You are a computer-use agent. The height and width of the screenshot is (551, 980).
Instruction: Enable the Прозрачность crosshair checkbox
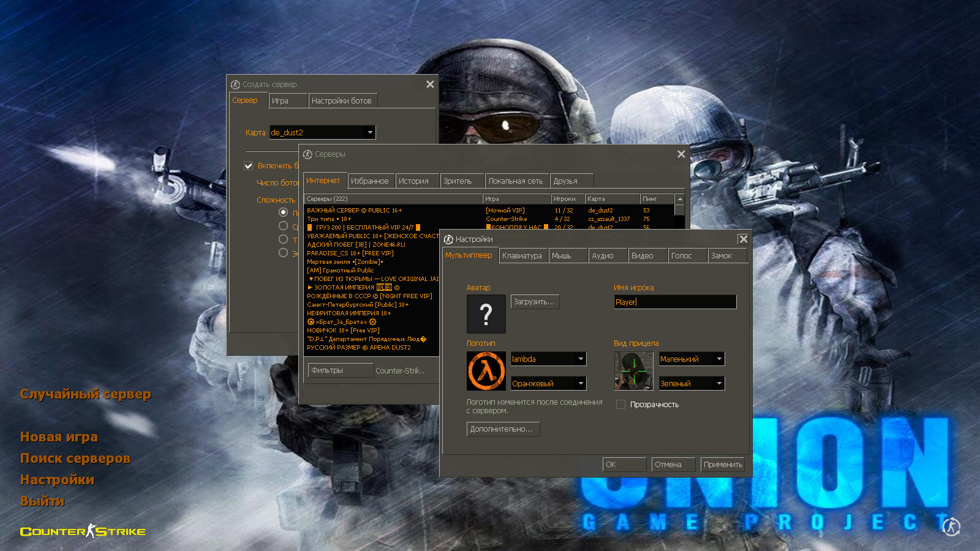click(621, 405)
